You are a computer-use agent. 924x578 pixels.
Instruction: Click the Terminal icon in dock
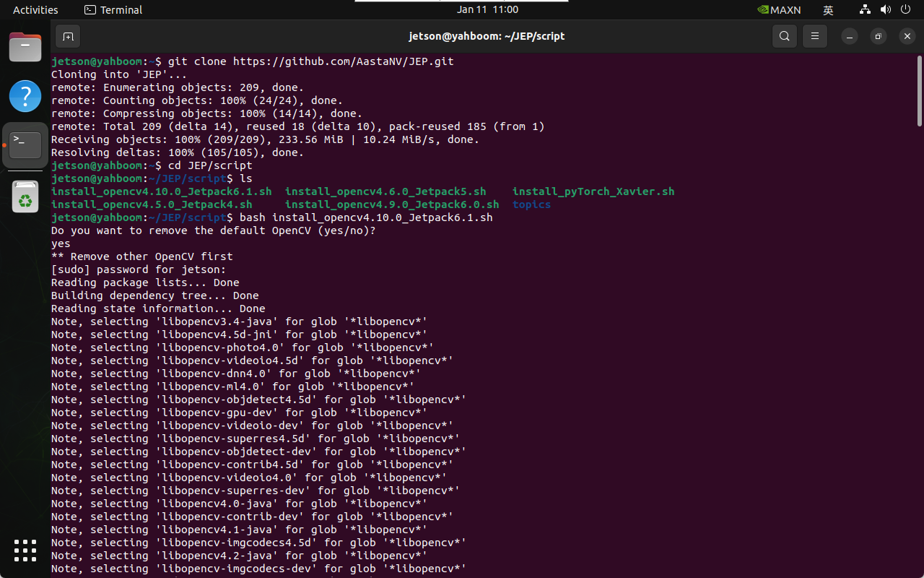click(x=25, y=145)
